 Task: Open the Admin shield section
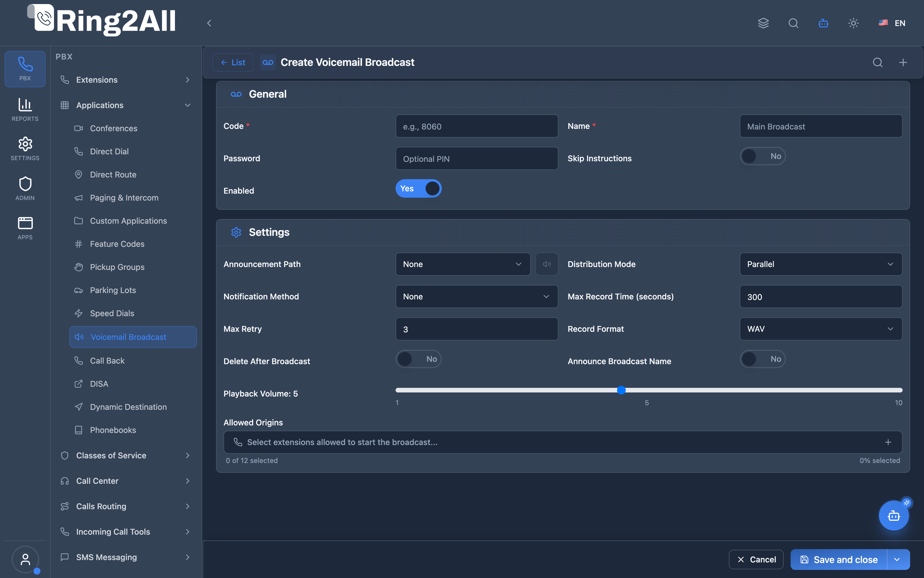click(x=25, y=188)
